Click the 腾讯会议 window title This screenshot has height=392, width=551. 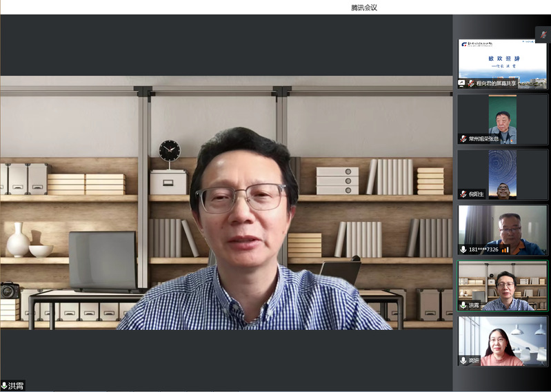pyautogui.click(x=364, y=8)
